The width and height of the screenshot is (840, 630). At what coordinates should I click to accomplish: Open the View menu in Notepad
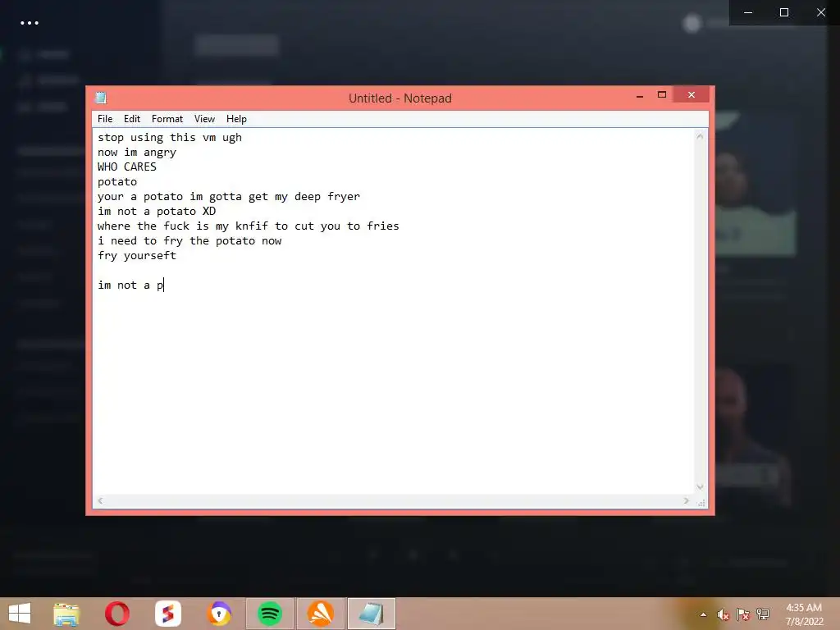click(204, 119)
